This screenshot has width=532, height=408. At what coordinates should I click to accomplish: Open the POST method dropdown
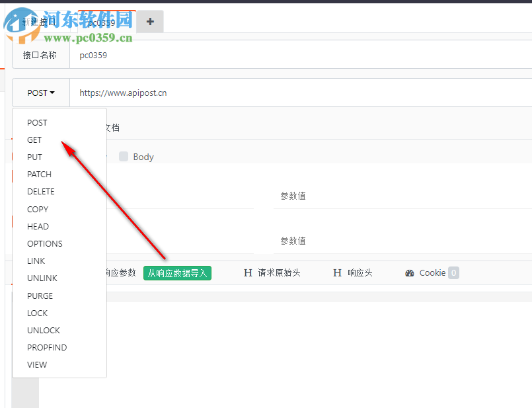(x=40, y=93)
